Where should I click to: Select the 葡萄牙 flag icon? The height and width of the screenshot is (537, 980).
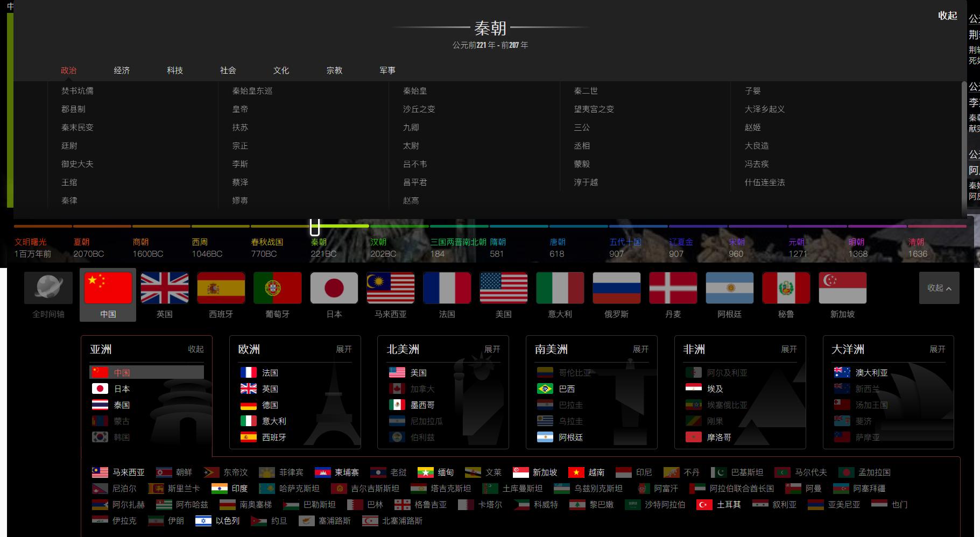[278, 288]
